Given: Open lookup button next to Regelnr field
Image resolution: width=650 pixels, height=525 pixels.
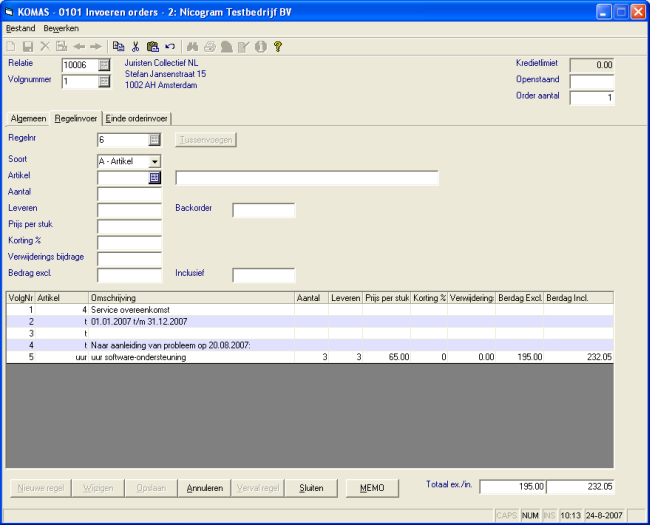Looking at the screenshot, I should [154, 140].
